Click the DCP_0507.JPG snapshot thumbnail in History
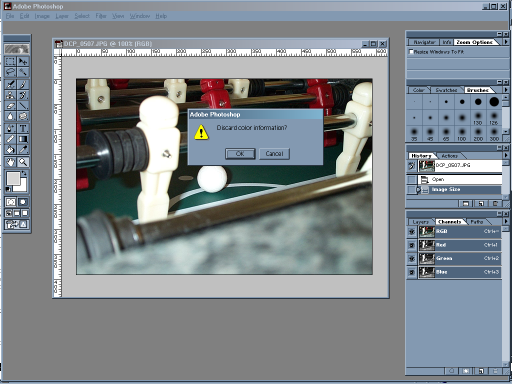512x384 pixels. point(426,165)
